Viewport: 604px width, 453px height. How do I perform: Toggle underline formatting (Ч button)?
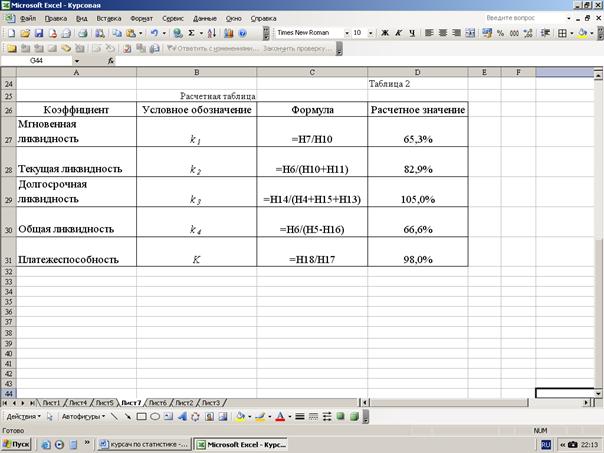(411, 33)
